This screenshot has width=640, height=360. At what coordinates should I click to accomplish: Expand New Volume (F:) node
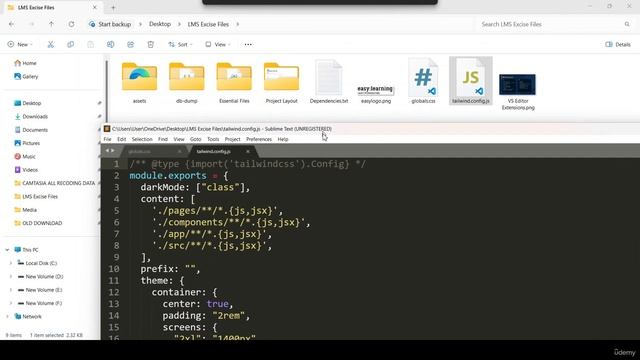point(11,303)
